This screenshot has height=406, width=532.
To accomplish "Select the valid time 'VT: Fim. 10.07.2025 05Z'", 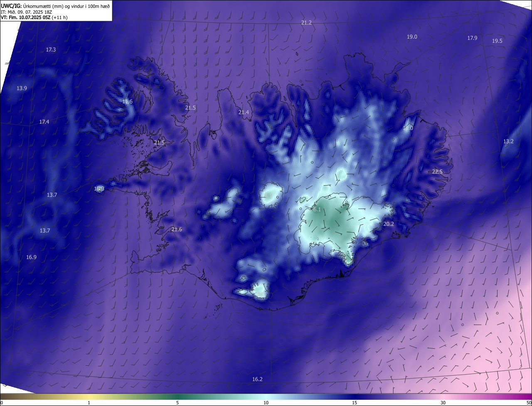I will pyautogui.click(x=26, y=17).
